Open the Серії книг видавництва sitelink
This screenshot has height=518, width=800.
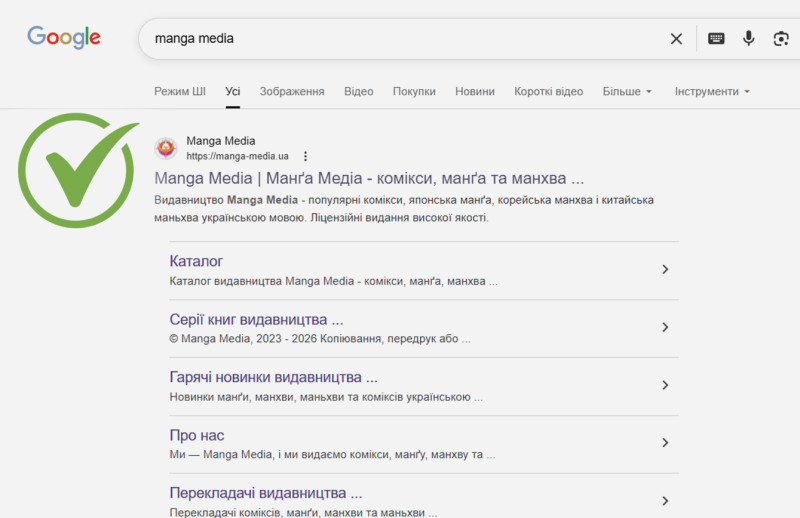coord(256,319)
